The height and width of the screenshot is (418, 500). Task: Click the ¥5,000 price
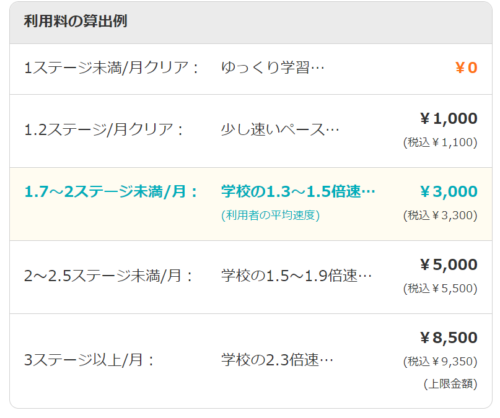pos(448,265)
